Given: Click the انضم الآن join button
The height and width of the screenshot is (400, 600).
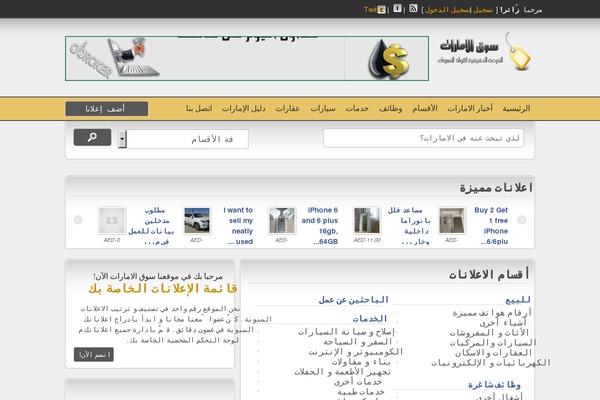Looking at the screenshot, I should coord(94,354).
